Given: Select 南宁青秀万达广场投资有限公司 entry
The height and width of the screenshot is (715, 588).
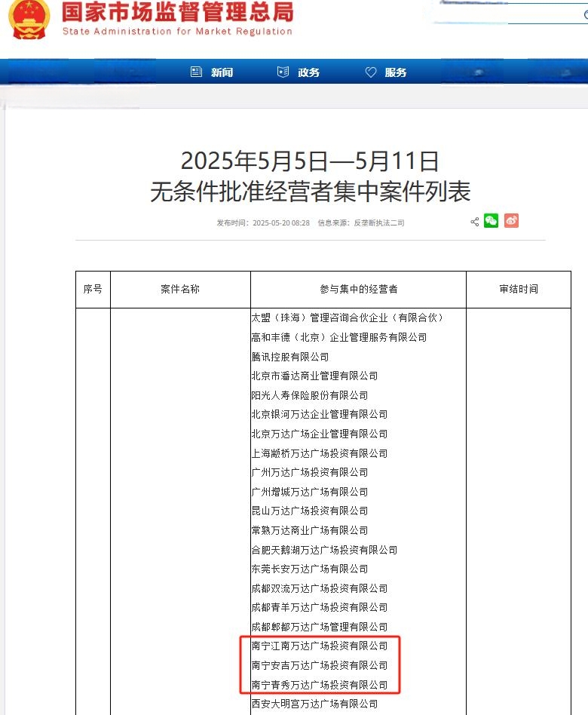Looking at the screenshot, I should click(x=320, y=685).
